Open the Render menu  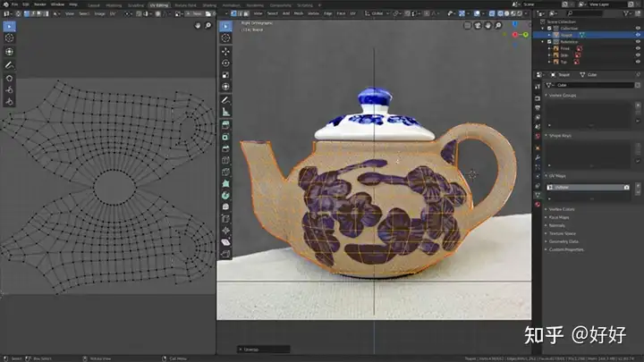(40, 4)
